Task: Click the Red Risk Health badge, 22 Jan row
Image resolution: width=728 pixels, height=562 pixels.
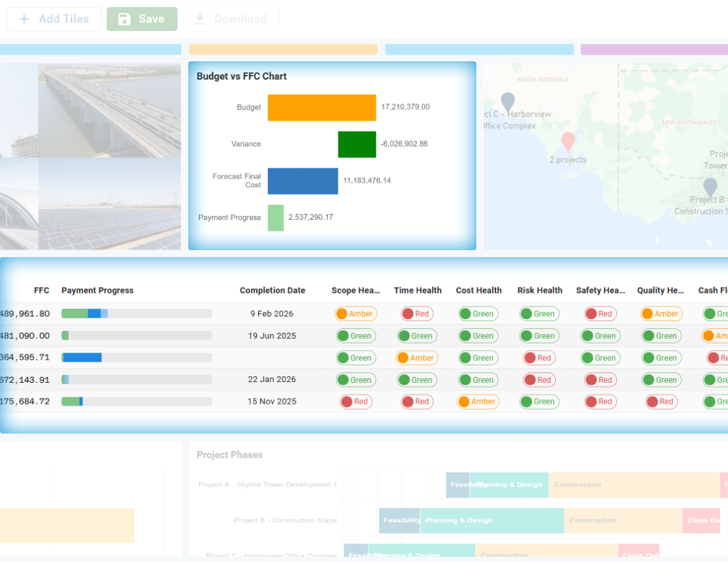Action: pyautogui.click(x=539, y=379)
